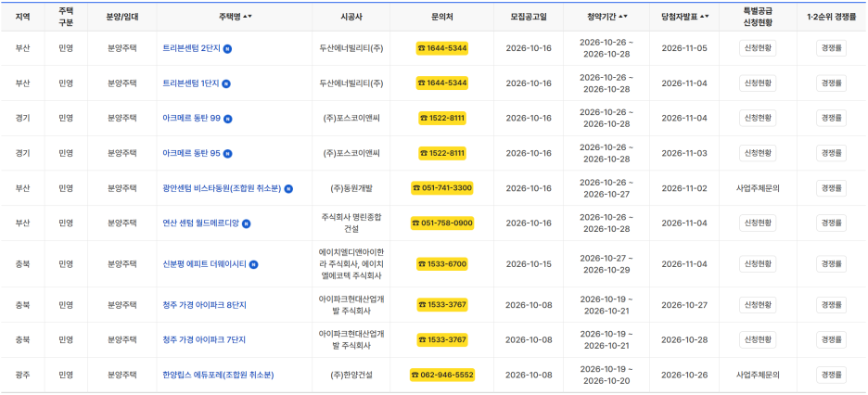Image resolution: width=868 pixels, height=395 pixels.
Task: Select 사업주체문의 text in 광안센텀 비스타동원 row
Action: pyautogui.click(x=758, y=188)
